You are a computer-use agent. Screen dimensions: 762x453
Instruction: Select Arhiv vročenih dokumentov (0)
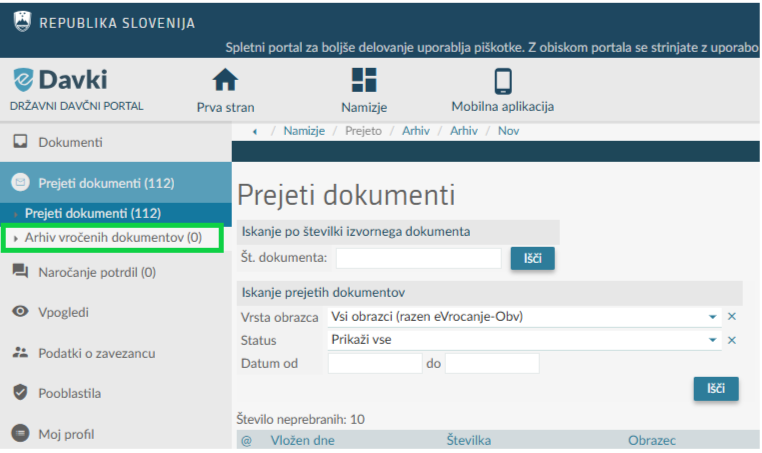click(113, 238)
